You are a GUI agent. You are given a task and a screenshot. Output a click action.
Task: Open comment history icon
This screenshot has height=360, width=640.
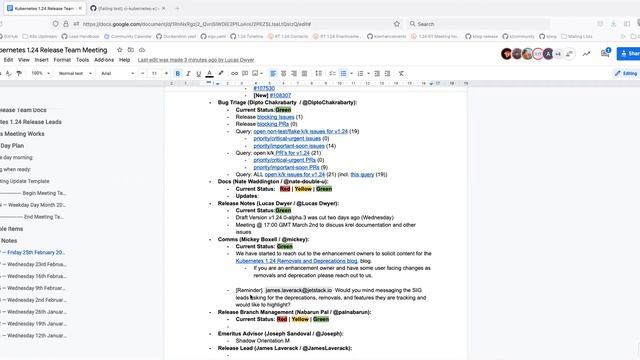click(605, 53)
